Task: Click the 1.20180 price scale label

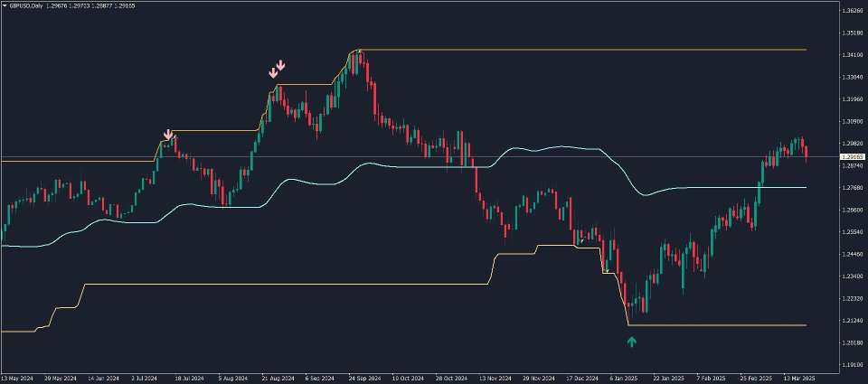Action: [852, 342]
